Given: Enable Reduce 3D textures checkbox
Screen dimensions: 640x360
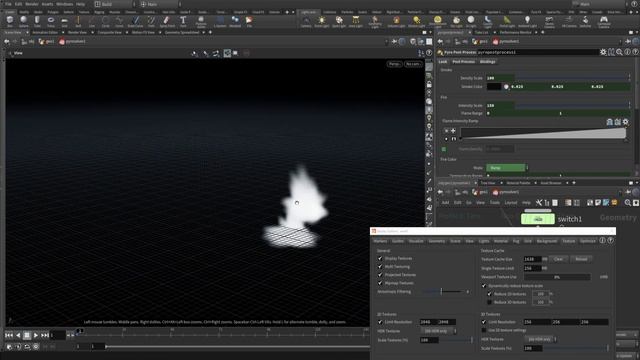Looking at the screenshot, I should tap(489, 302).
